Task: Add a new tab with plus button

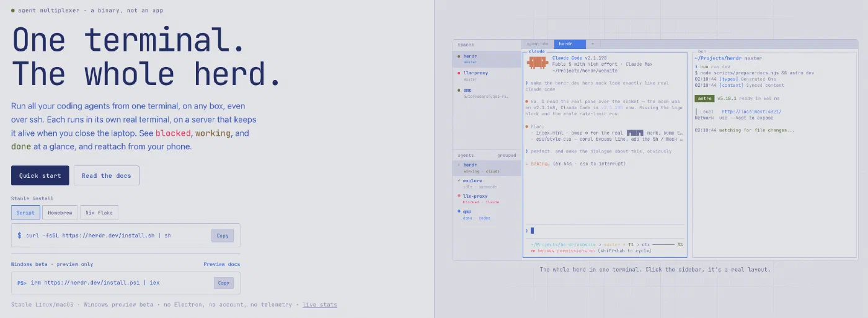Action: [592, 44]
